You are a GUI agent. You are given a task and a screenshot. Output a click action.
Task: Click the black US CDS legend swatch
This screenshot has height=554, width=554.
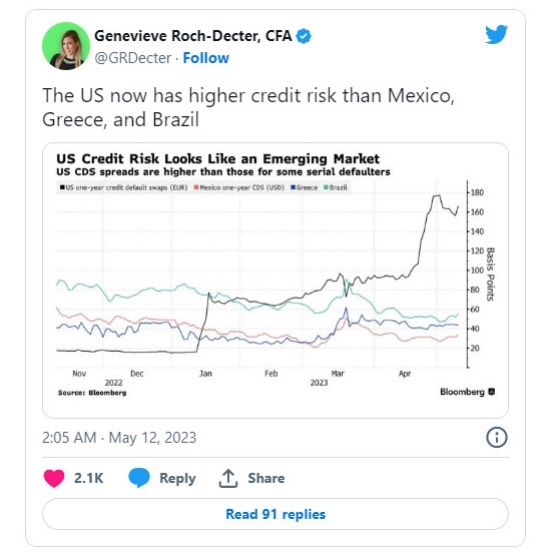pos(62,187)
